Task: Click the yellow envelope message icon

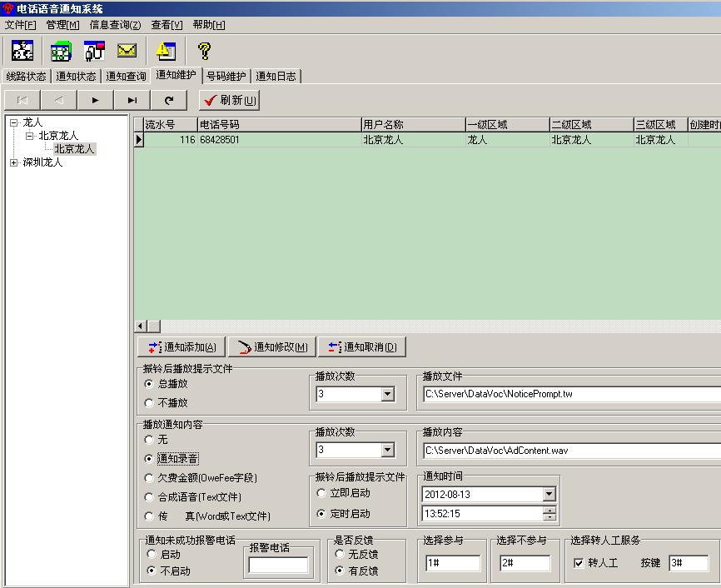Action: [x=127, y=51]
